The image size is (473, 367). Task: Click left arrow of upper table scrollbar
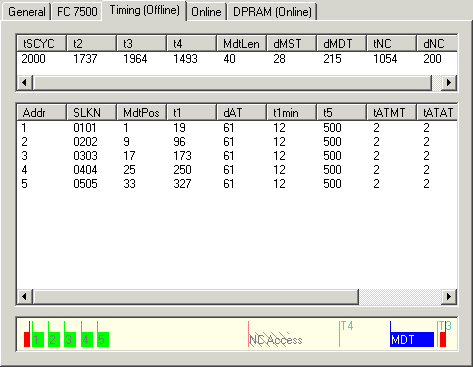tap(25, 82)
